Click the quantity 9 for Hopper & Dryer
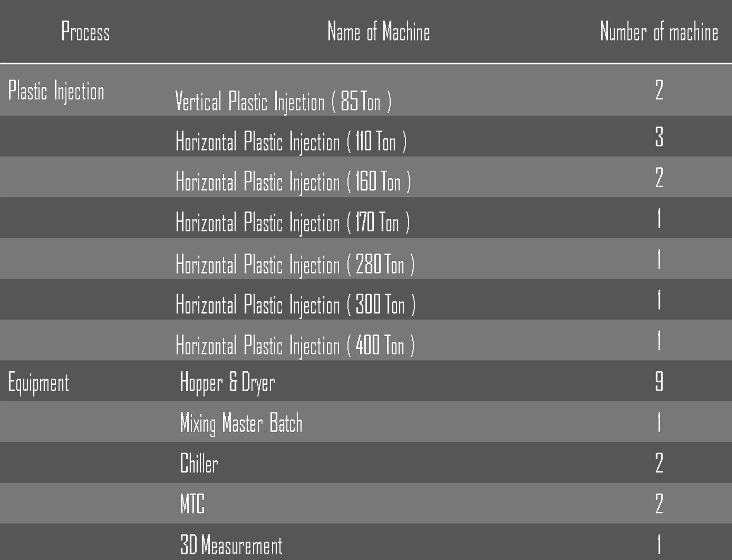Screen dimensions: 732x560 [x=659, y=381]
